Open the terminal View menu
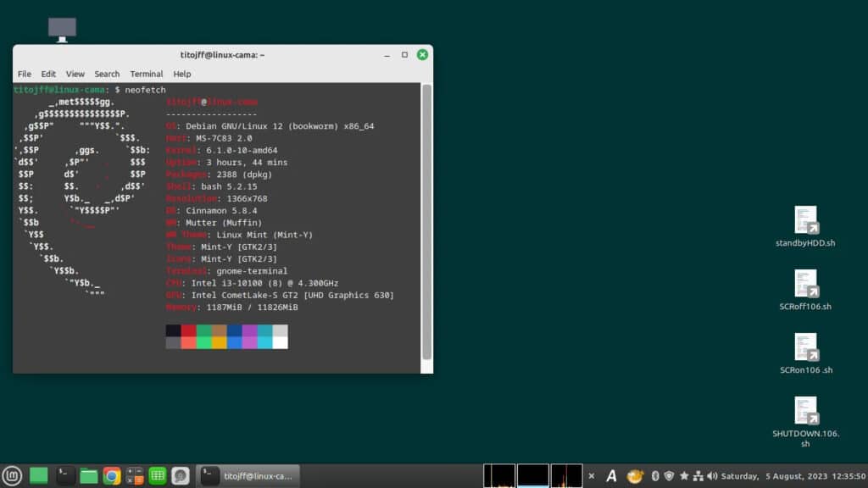This screenshot has width=868, height=488. (x=75, y=74)
